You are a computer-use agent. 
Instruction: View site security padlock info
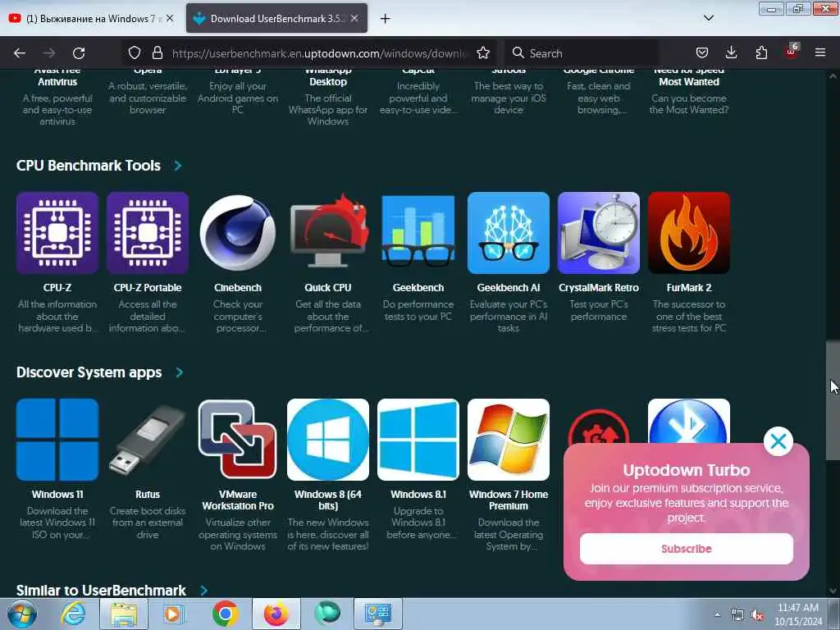coord(157,53)
